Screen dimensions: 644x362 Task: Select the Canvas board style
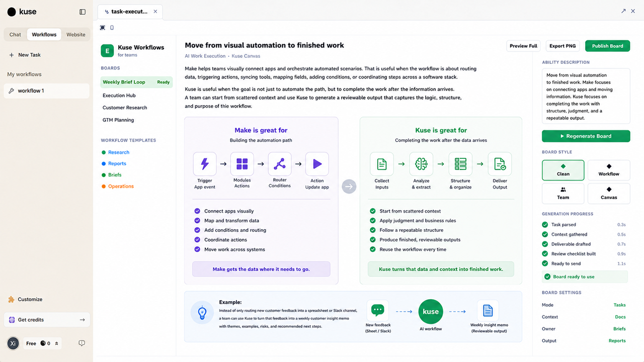[x=609, y=194]
